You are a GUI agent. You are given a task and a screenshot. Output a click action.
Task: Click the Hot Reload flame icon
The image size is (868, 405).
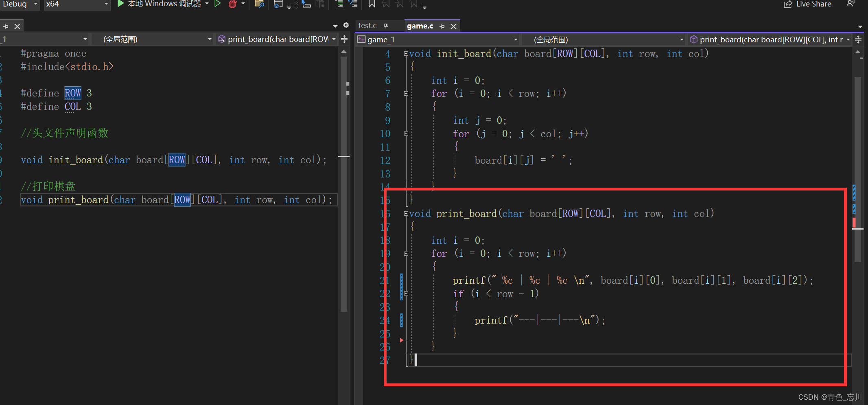coord(233,4)
